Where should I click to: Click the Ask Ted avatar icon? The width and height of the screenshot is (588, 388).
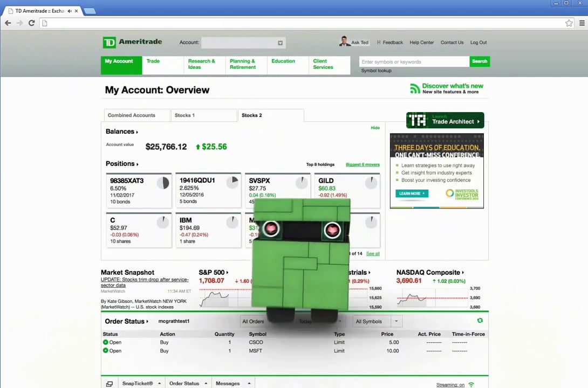pyautogui.click(x=344, y=41)
